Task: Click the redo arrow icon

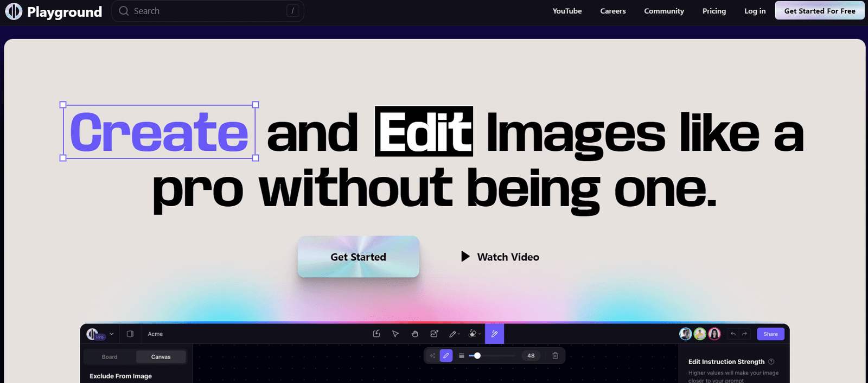Action: (745, 334)
